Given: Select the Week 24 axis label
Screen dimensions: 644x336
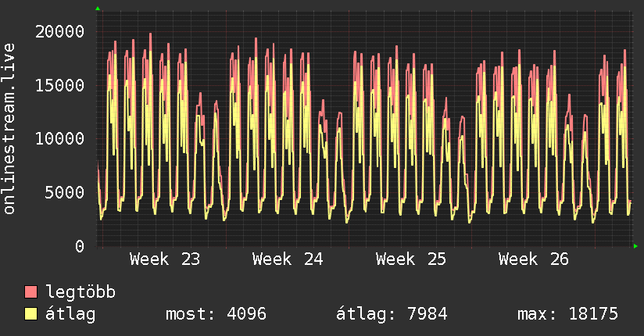Looking at the screenshot, I should coord(288,259).
